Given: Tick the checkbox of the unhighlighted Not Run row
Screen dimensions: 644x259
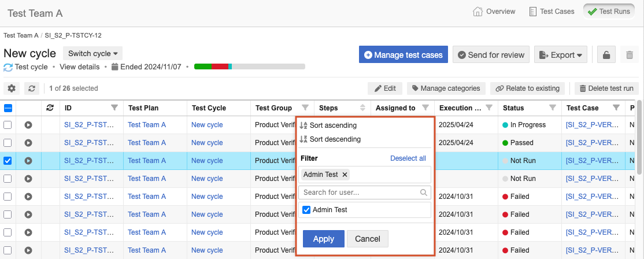Looking at the screenshot, I should pyautogui.click(x=8, y=179).
